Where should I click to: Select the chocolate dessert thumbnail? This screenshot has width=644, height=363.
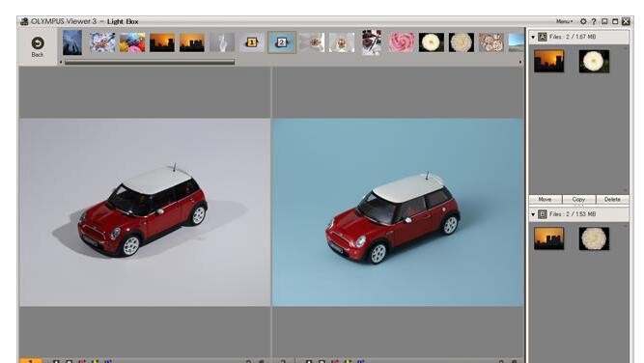pos(372,42)
